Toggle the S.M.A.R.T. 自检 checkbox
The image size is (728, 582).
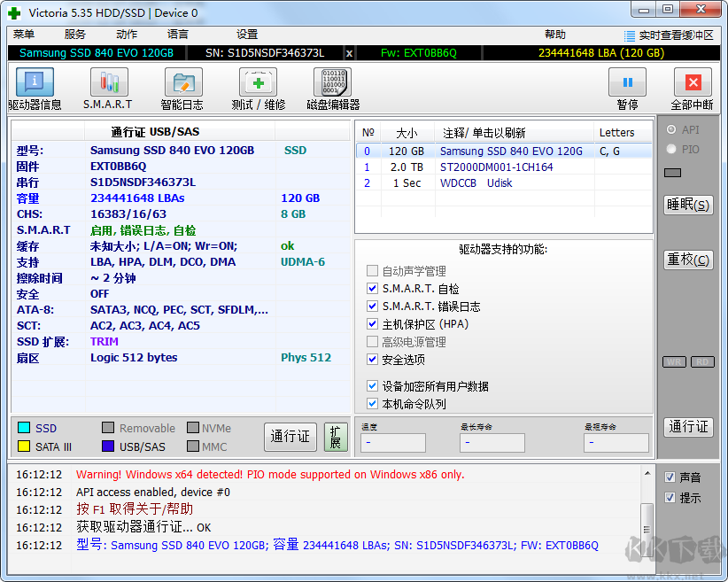pos(373,289)
